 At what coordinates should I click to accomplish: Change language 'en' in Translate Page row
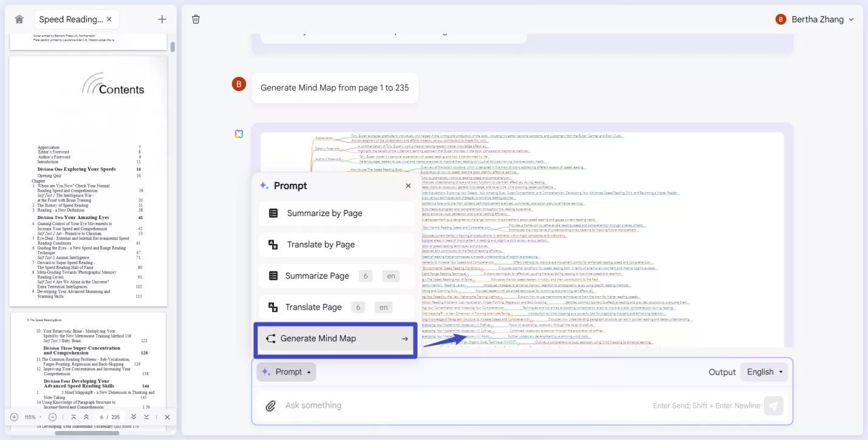pyautogui.click(x=383, y=307)
